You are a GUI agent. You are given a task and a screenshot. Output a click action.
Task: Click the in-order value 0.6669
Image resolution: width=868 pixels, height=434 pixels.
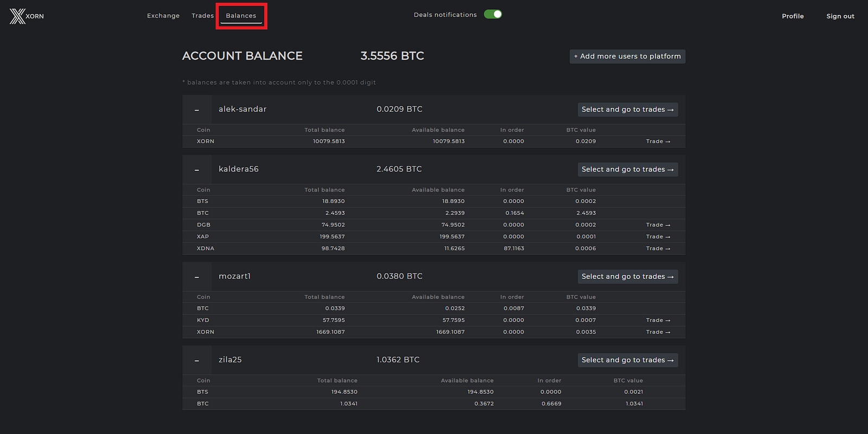551,404
